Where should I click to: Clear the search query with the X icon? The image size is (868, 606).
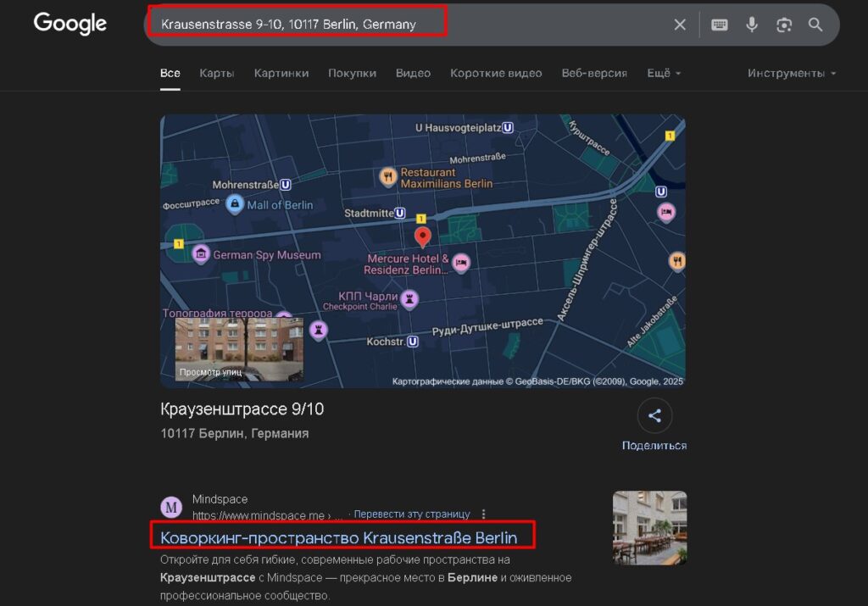click(x=680, y=25)
